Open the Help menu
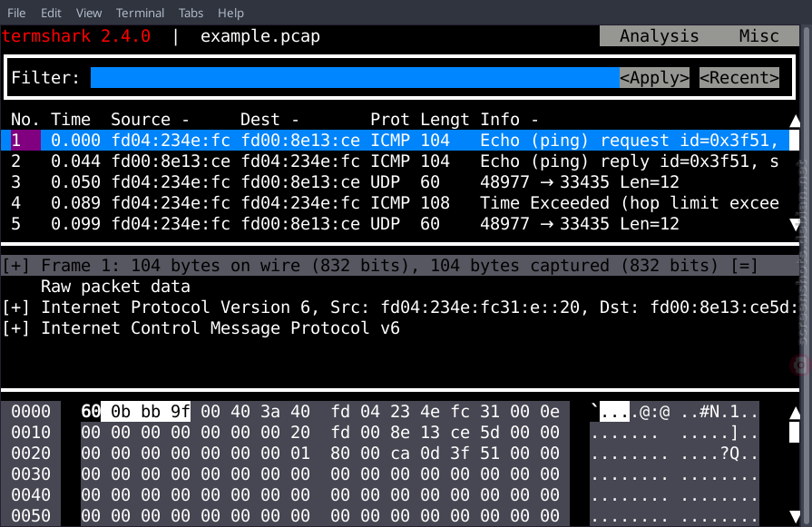Image resolution: width=812 pixels, height=527 pixels. (x=230, y=13)
